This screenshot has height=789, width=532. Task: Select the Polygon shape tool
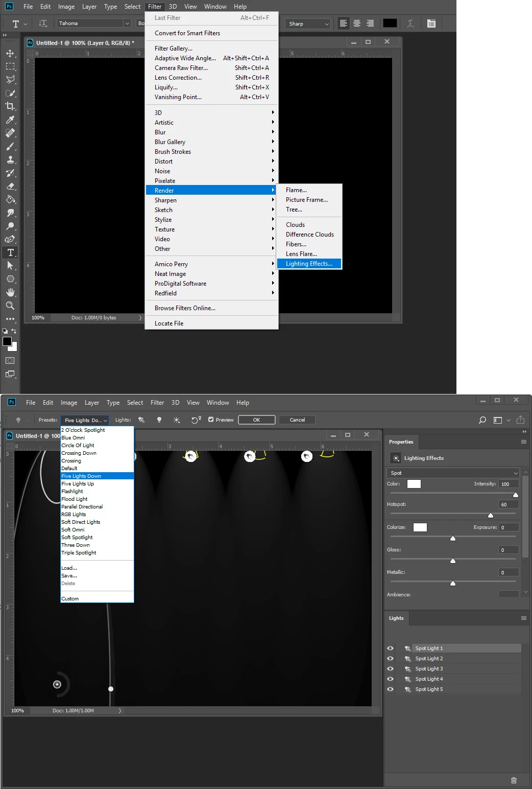(x=10, y=279)
